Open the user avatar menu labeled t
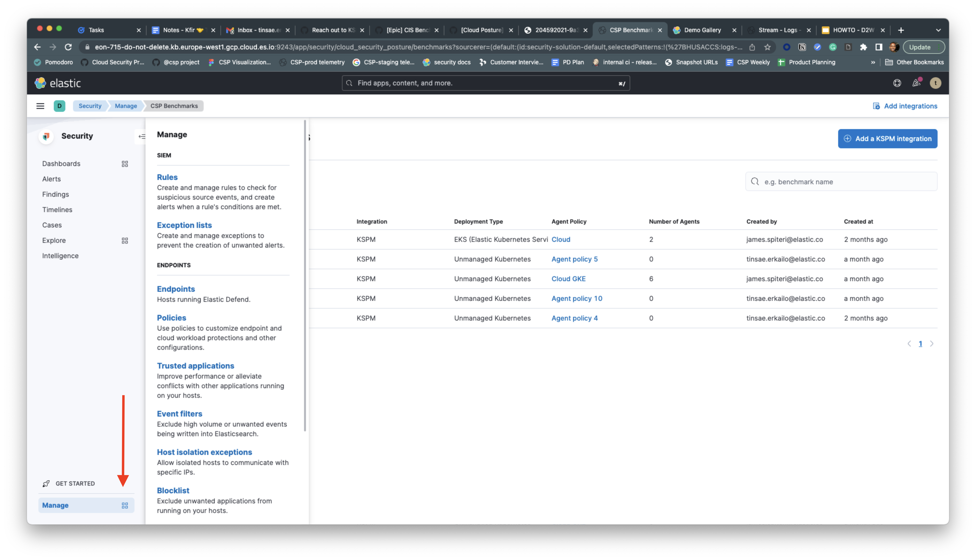Image resolution: width=976 pixels, height=560 pixels. click(x=936, y=83)
